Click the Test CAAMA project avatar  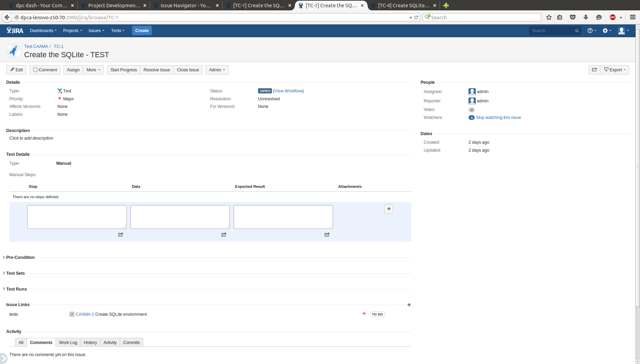click(13, 51)
